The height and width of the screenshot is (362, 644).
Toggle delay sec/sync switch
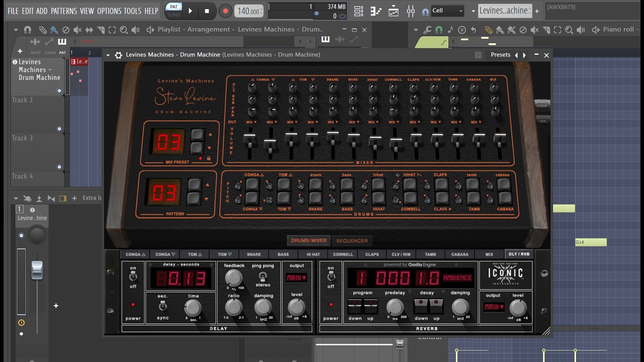click(163, 306)
